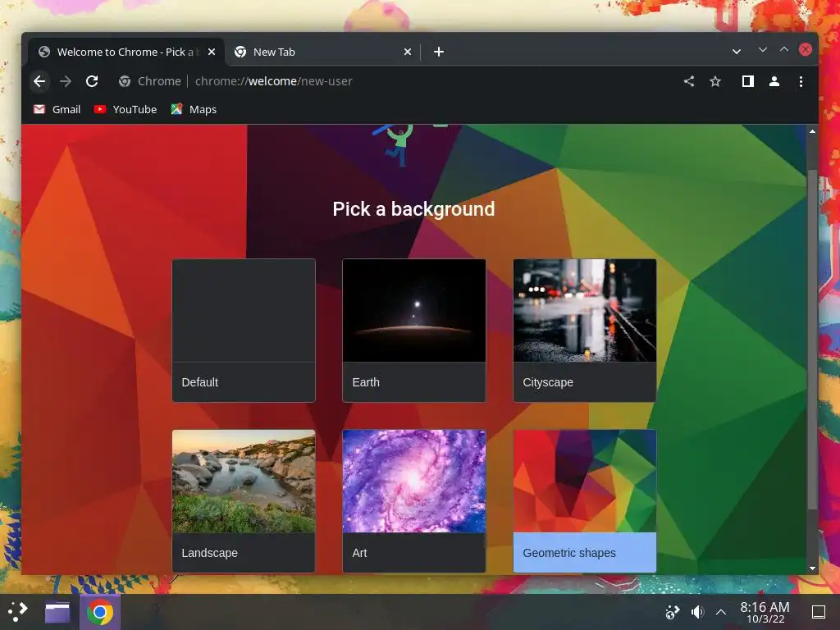Click the Pick a background heading
The height and width of the screenshot is (630, 840).
[413, 209]
